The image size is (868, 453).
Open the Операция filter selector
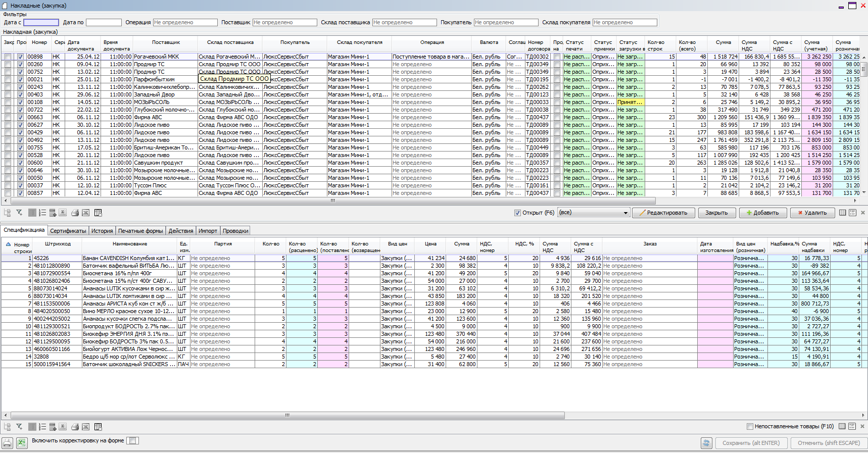point(185,23)
